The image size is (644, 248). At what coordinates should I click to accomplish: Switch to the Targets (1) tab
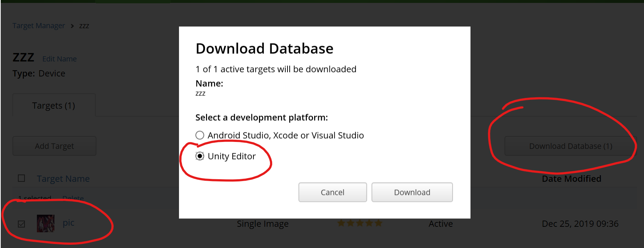pos(54,105)
